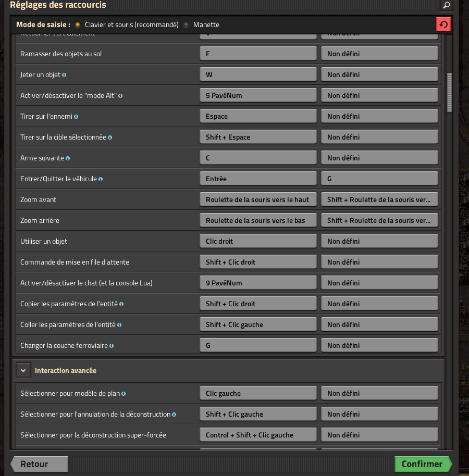Change the W binding for Jeter un objet
469x476 pixels.
tap(258, 74)
